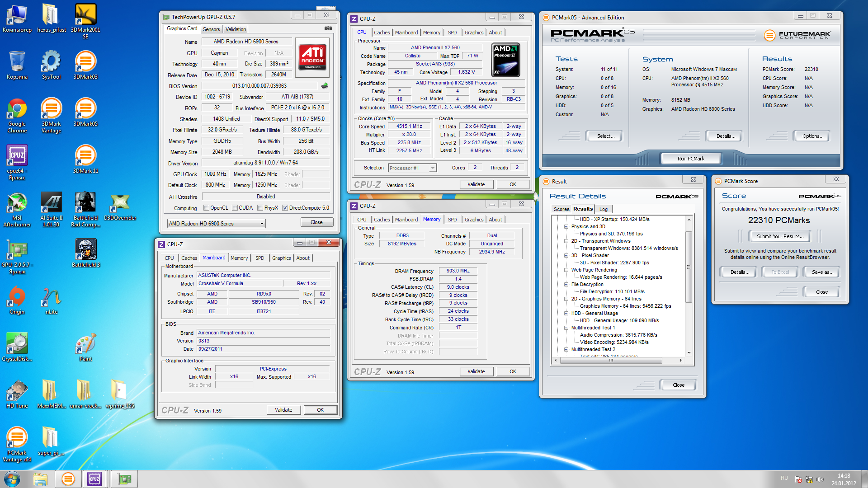
Task: Click the Result list scroll-down arrow
Action: (x=689, y=352)
